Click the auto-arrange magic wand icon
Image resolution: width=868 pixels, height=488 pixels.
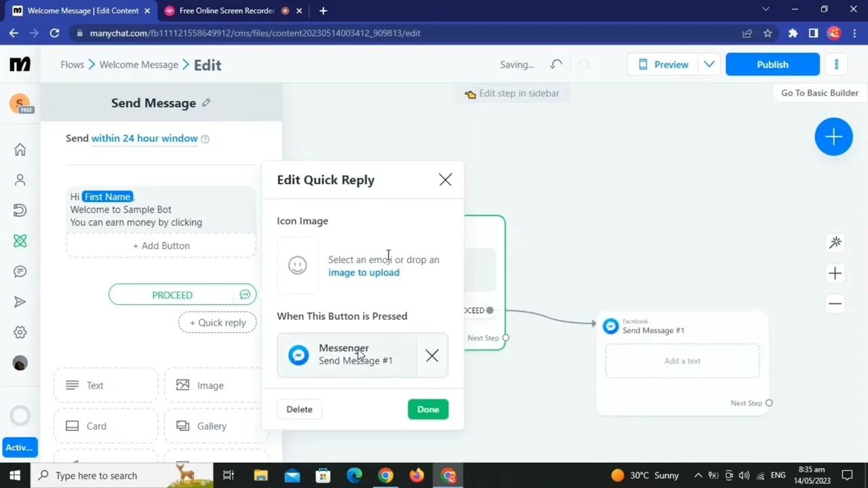point(835,242)
